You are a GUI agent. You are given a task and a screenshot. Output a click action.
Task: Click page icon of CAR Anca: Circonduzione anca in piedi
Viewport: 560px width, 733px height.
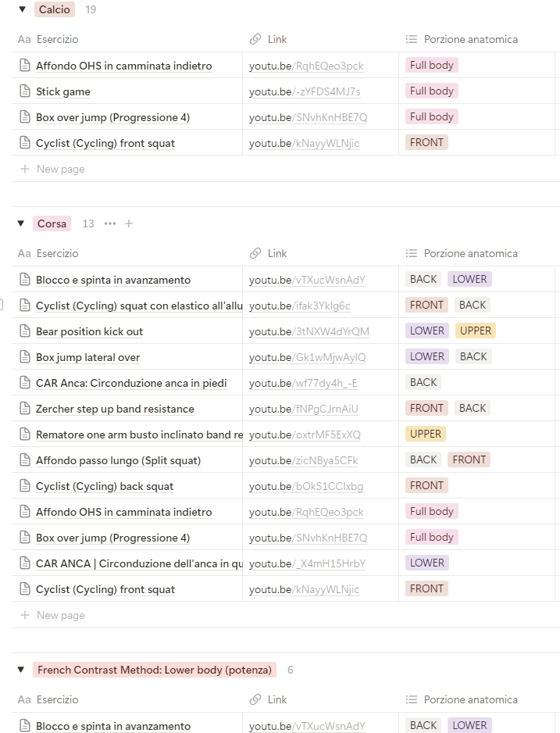point(25,382)
